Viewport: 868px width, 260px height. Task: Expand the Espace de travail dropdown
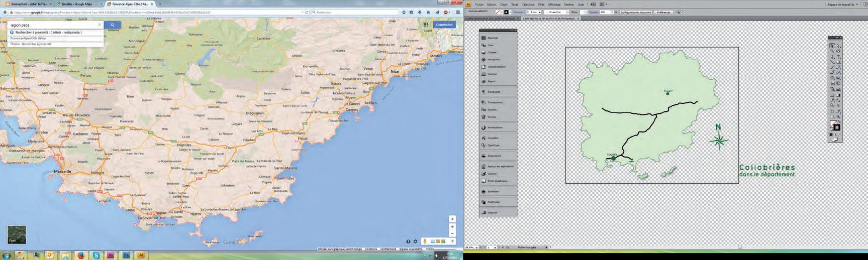(x=844, y=5)
